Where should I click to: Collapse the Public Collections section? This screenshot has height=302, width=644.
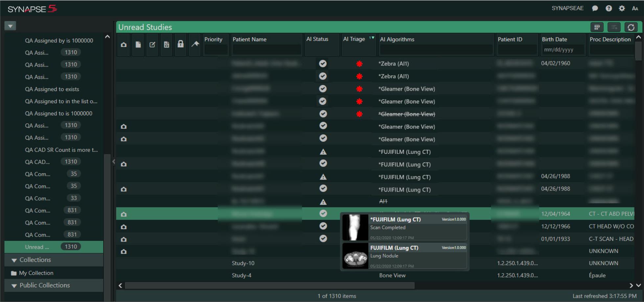pos(14,286)
